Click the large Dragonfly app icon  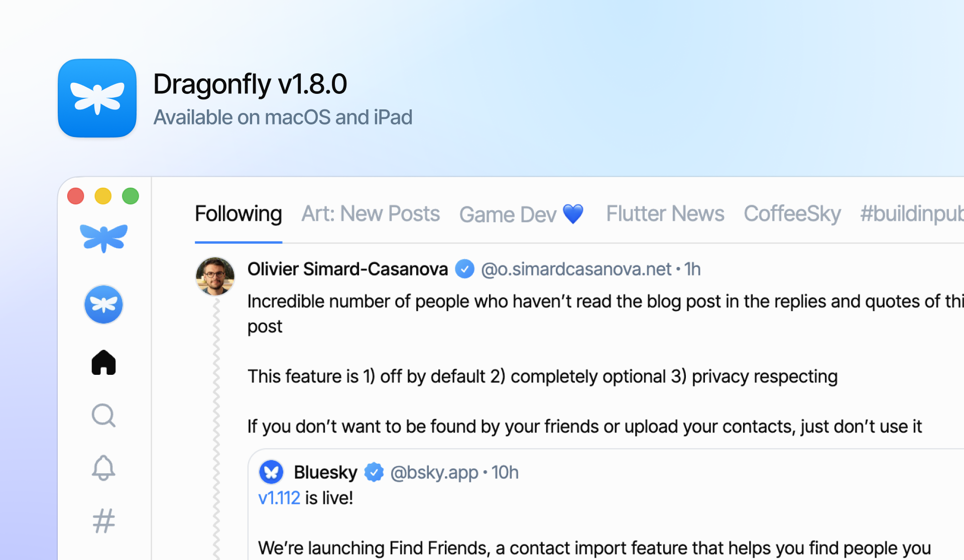coord(97,98)
